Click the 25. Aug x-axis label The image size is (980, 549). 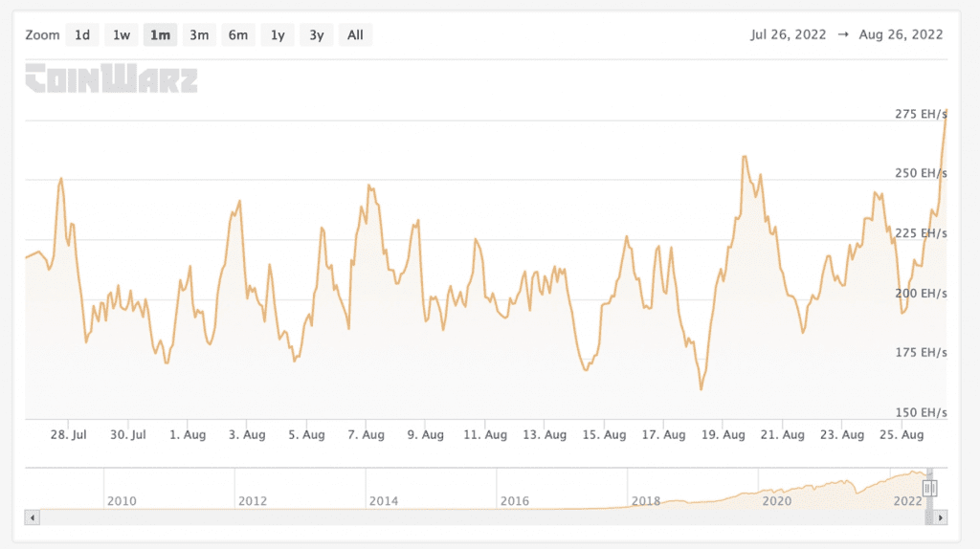[x=902, y=434]
